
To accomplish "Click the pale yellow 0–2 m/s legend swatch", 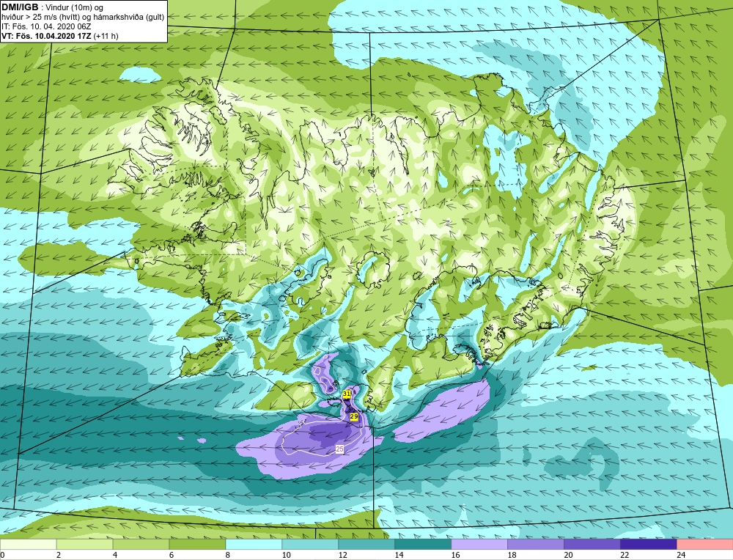I will pos(29,544).
